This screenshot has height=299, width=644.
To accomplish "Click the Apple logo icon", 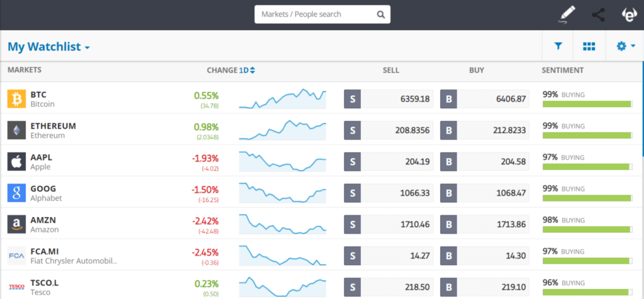I will tap(16, 162).
